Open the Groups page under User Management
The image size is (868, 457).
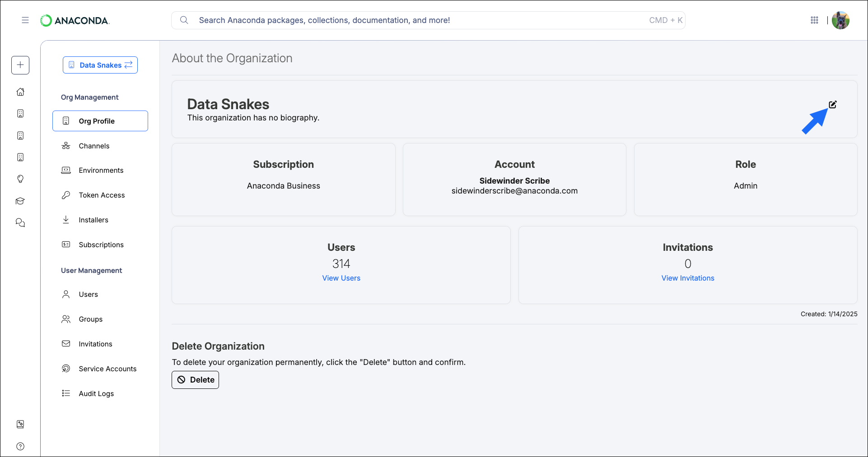coord(90,319)
